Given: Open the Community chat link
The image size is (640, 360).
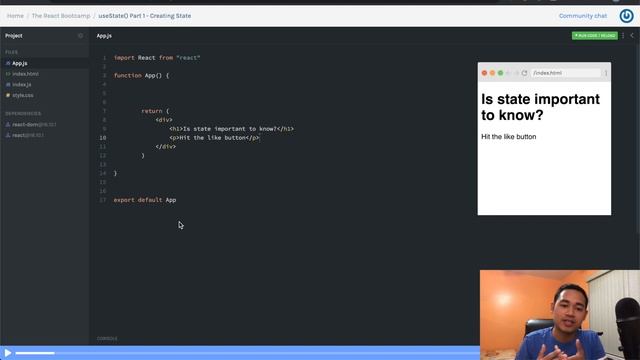Looking at the screenshot, I should click(x=583, y=16).
